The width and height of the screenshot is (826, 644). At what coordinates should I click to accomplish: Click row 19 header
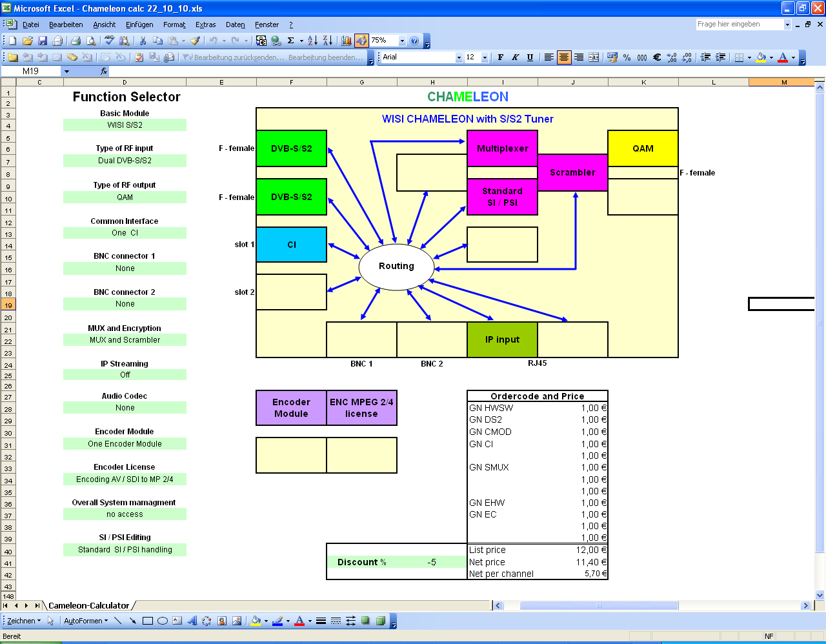pyautogui.click(x=8, y=305)
